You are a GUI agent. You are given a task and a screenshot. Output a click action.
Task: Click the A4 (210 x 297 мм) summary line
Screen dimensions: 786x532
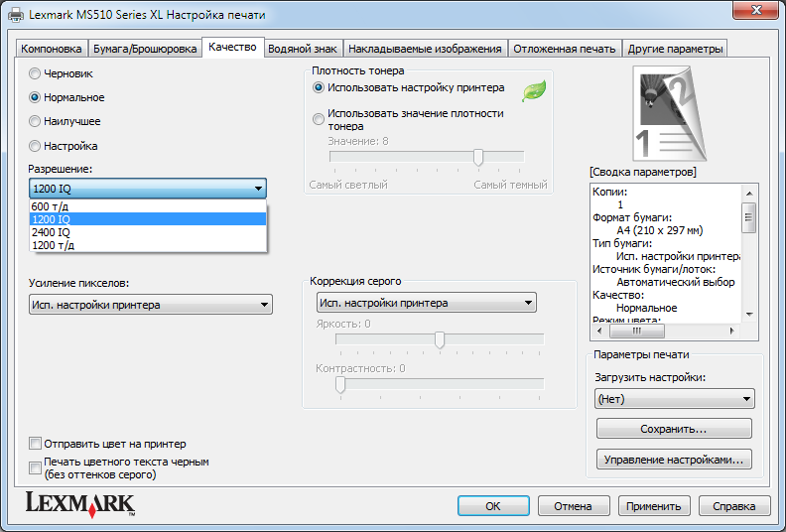[x=660, y=230]
